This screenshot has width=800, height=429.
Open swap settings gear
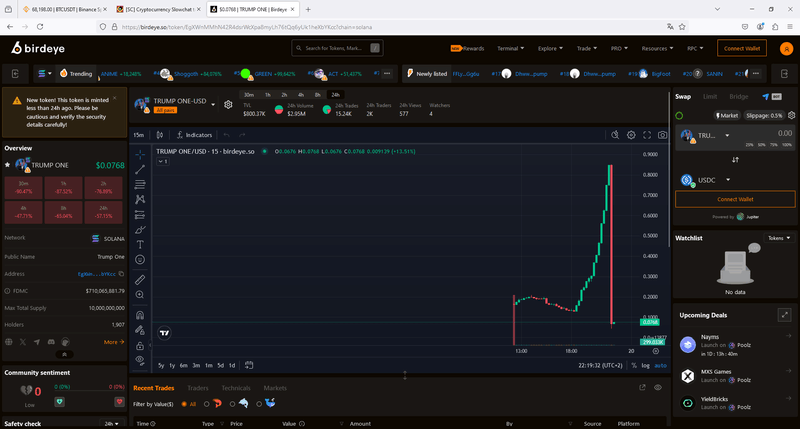pos(791,115)
